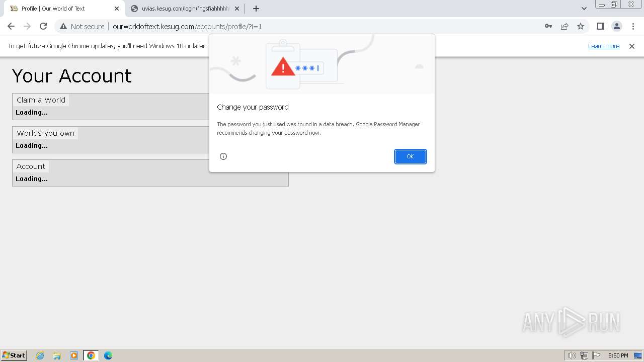The width and height of the screenshot is (644, 362).
Task: Click the Account section heading
Action: 31,166
